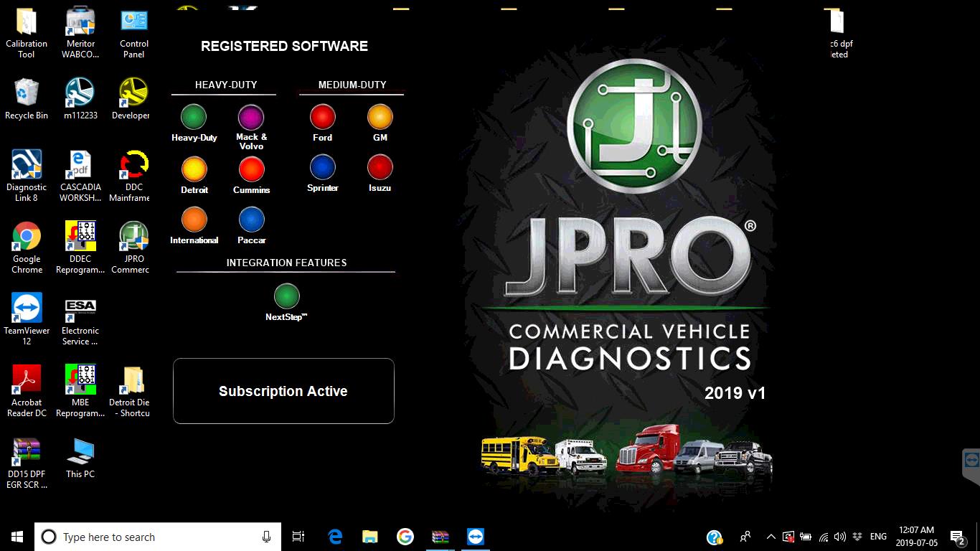Click the dark red Isuzu indicator

pyautogui.click(x=380, y=167)
